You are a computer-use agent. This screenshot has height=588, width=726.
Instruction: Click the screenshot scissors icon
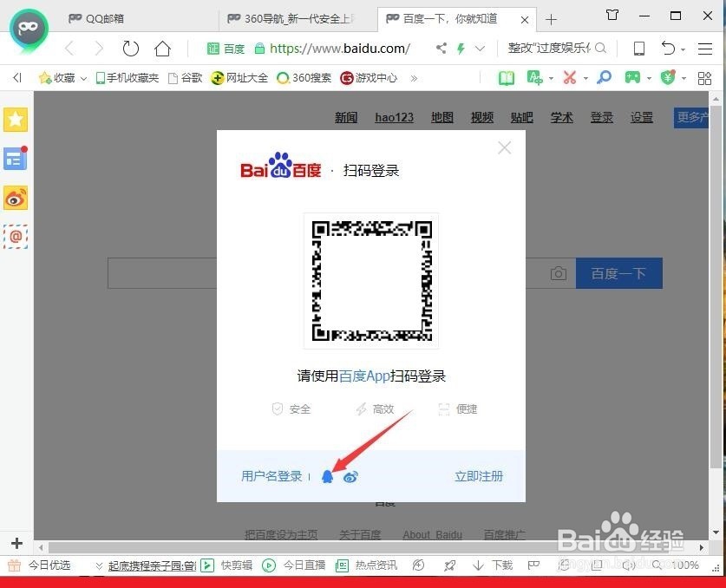570,77
